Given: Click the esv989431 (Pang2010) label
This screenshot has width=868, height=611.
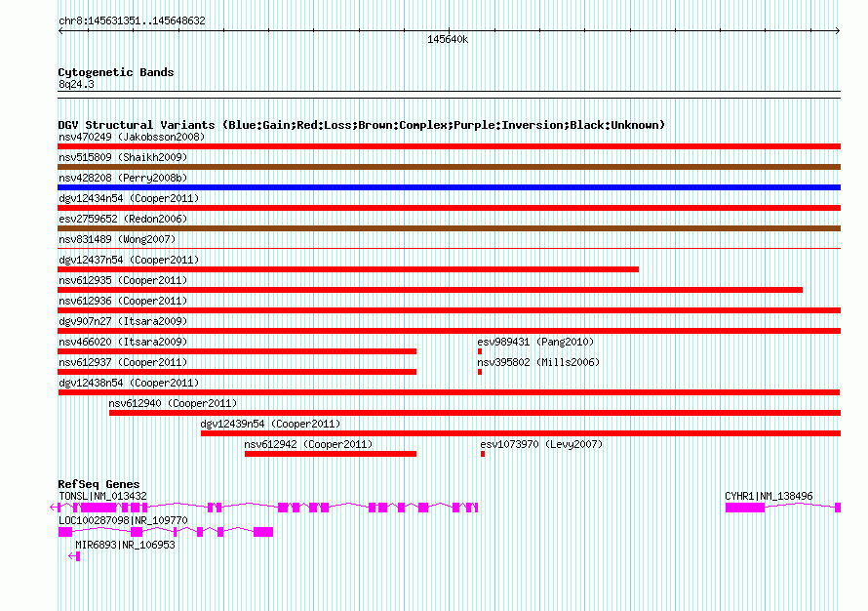Looking at the screenshot, I should click(535, 342).
